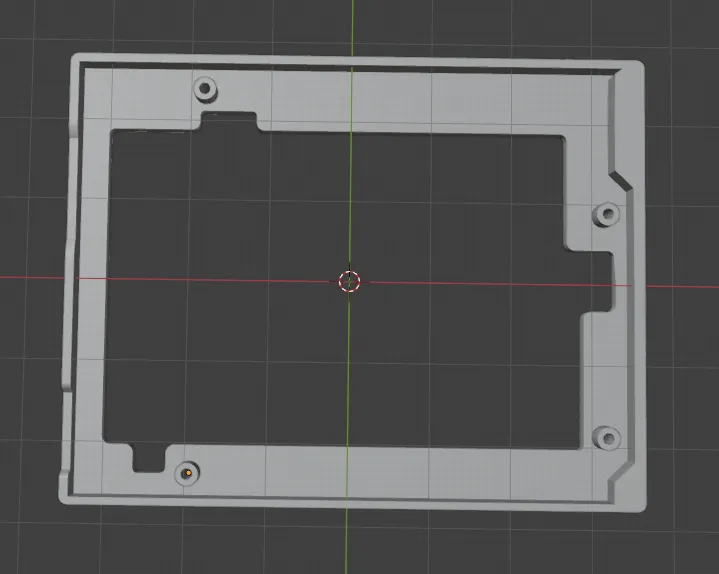Click the small square notch at bottom-left cutout
This screenshot has height=574, width=719.
point(148,456)
